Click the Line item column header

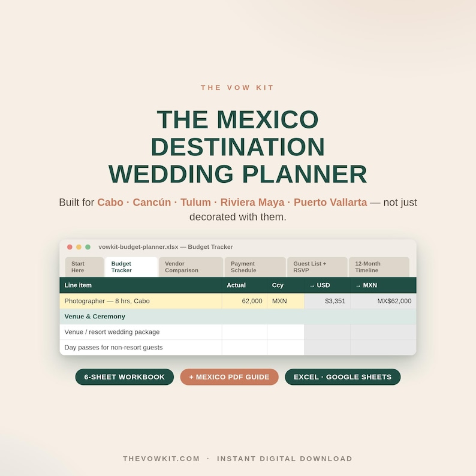coord(140,285)
